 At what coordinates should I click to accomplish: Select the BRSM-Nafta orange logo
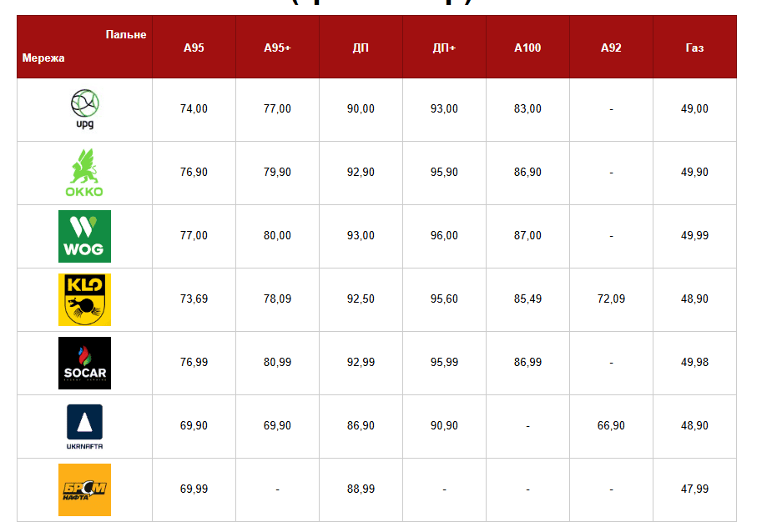(x=84, y=489)
